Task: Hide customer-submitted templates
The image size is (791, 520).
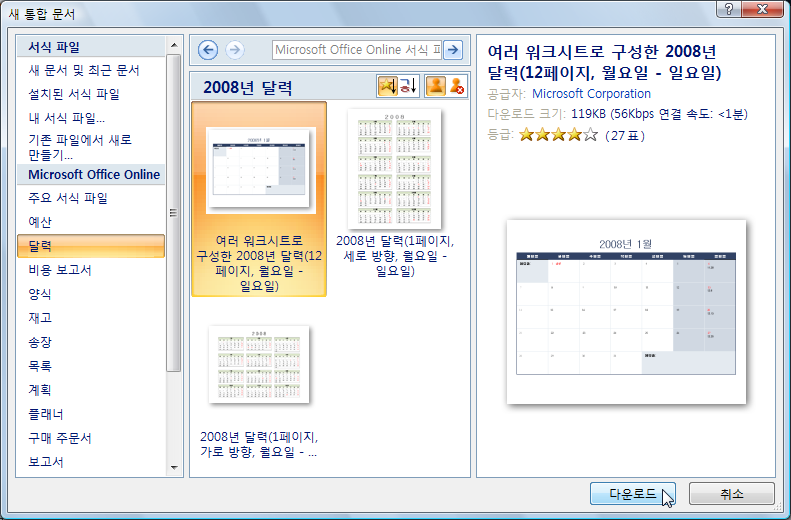Action: [457, 86]
